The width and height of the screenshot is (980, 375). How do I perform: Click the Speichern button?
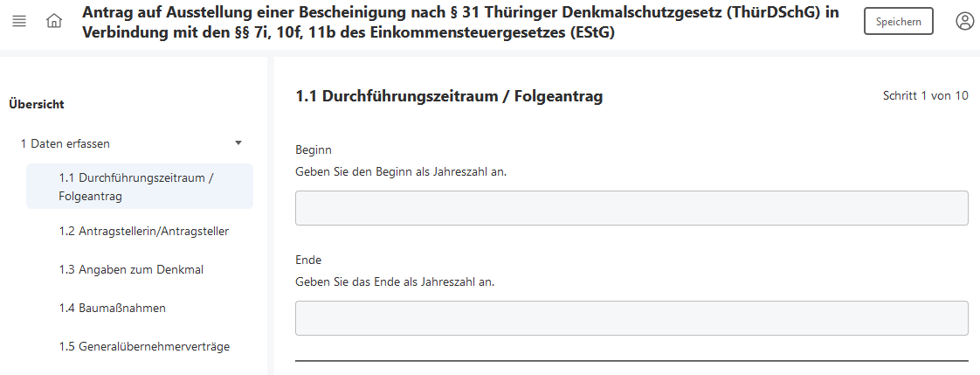click(898, 22)
